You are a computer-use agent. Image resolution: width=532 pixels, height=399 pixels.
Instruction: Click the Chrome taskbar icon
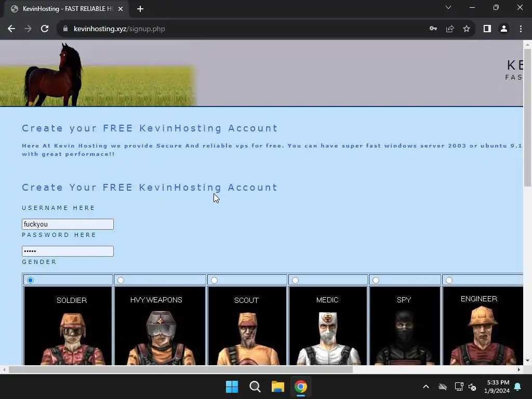click(301, 387)
